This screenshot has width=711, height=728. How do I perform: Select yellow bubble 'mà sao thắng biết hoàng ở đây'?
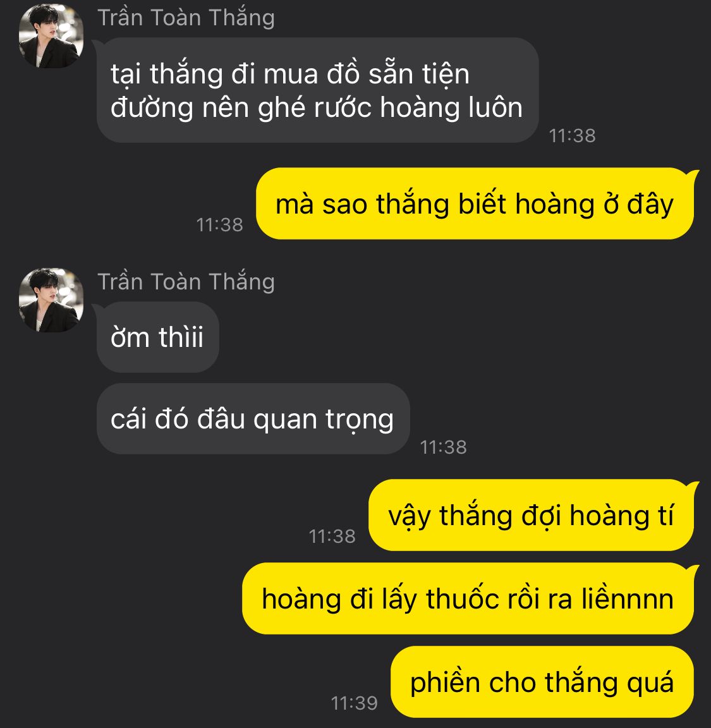[x=475, y=204]
